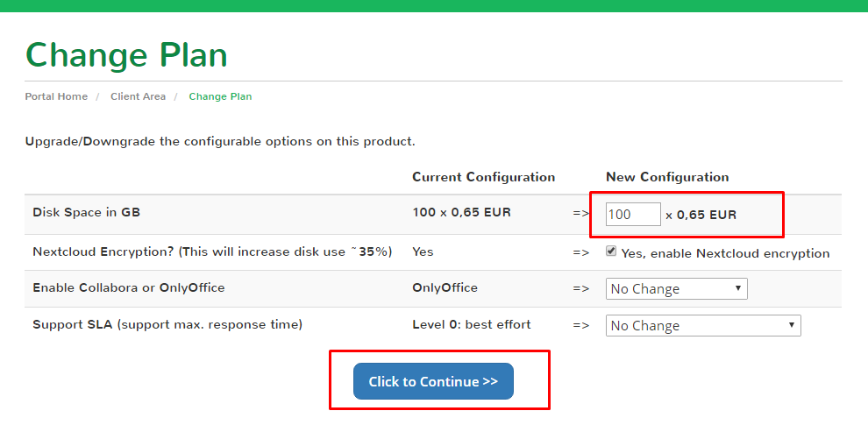The image size is (868, 425).
Task: Click the 'Nextcloud Encryption?' row label
Action: click(212, 251)
